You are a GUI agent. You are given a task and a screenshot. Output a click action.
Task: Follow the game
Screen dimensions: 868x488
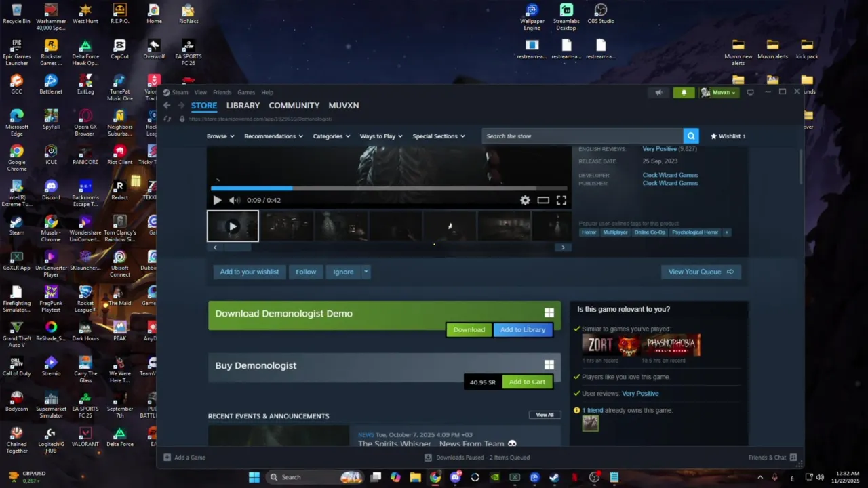click(306, 272)
